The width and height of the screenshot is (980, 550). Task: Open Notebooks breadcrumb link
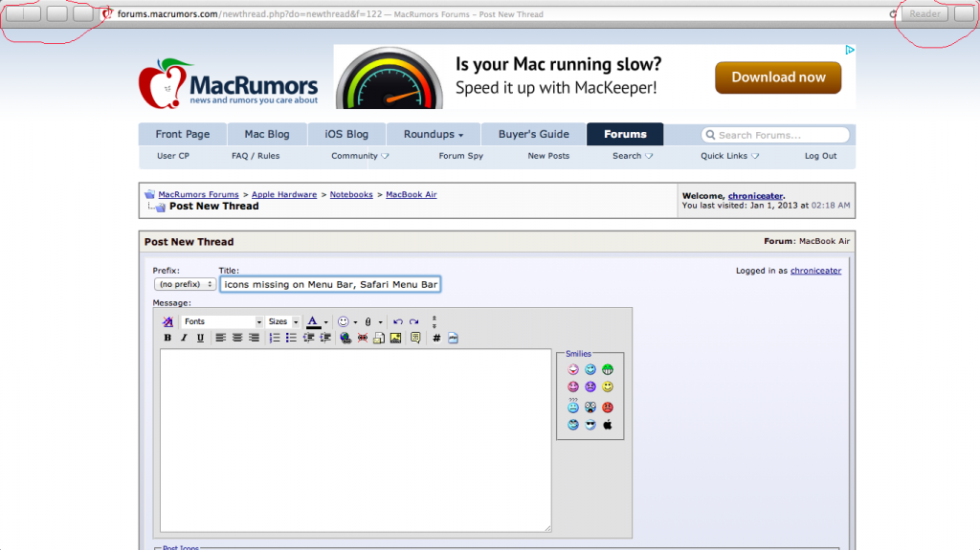coord(351,195)
